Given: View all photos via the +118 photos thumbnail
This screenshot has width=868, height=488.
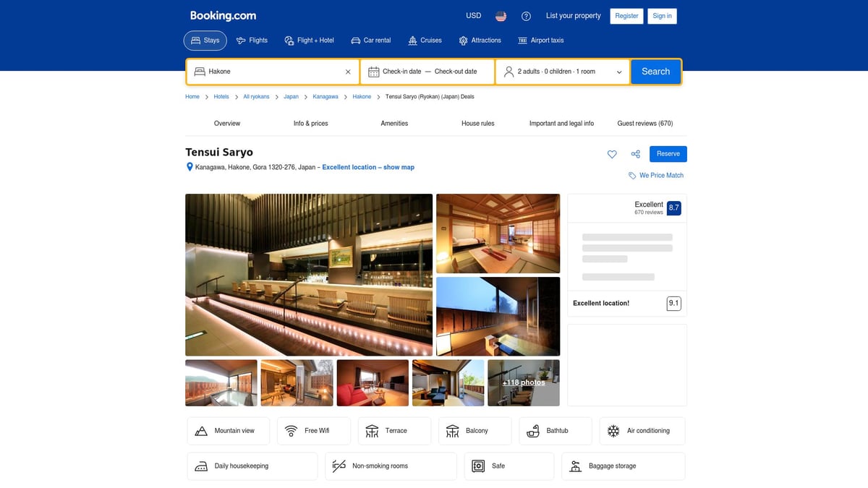Looking at the screenshot, I should click(523, 382).
